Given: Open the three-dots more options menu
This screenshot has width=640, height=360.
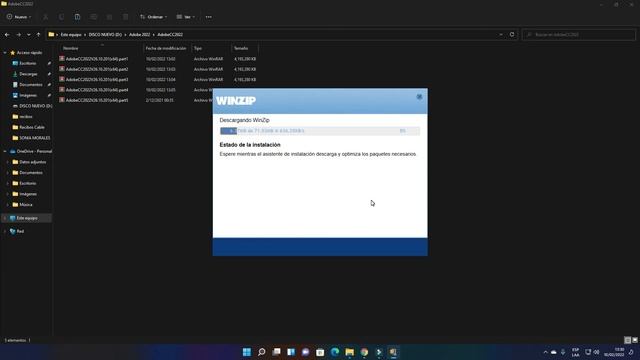Looking at the screenshot, I should tap(209, 17).
